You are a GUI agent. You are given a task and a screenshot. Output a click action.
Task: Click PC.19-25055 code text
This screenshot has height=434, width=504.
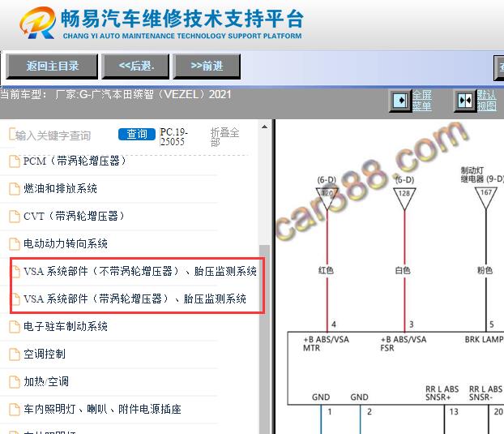tap(174, 137)
